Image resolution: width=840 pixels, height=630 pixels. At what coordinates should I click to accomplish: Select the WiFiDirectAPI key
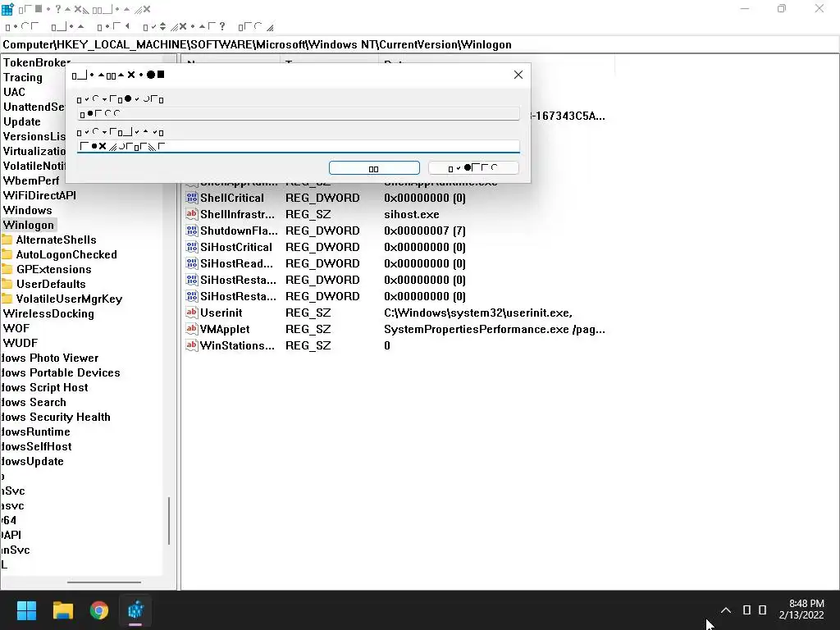click(39, 195)
